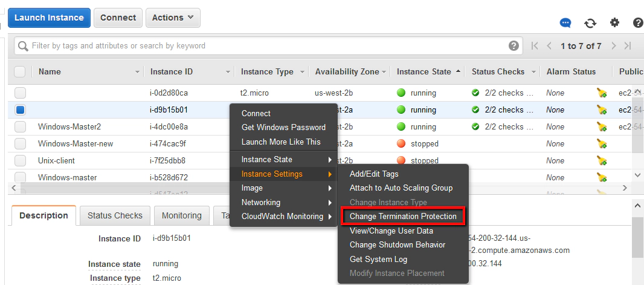Click red stopped status icon for Windows-Master-new
644x285 pixels.
pos(401,143)
